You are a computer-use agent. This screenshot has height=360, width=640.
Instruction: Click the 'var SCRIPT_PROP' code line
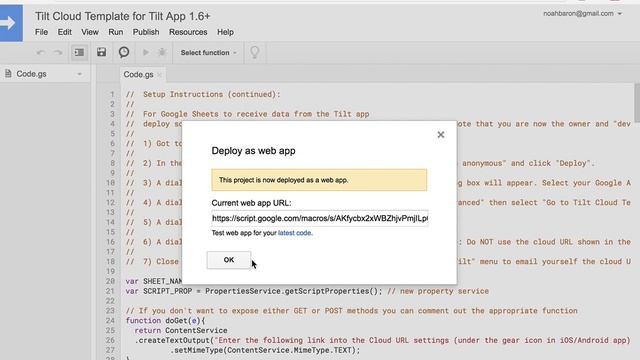click(307, 291)
